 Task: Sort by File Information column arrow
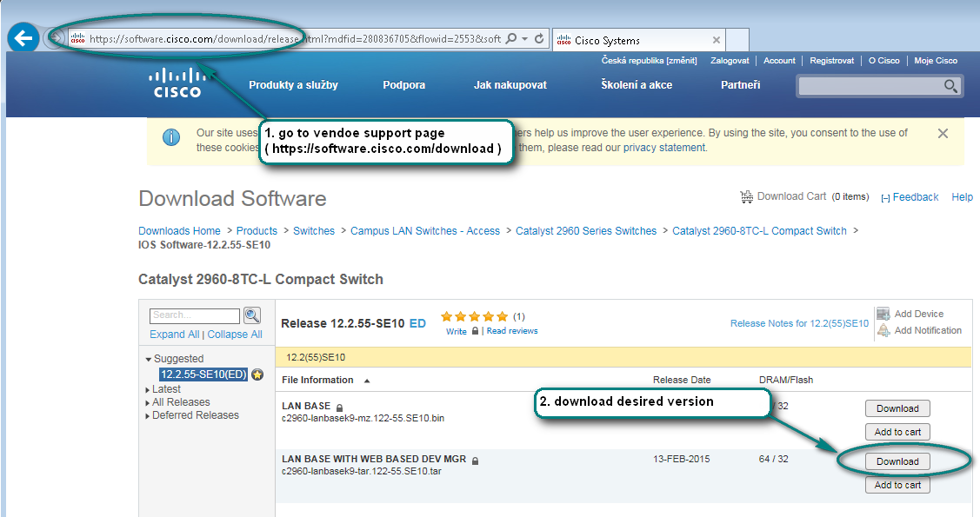click(x=367, y=381)
